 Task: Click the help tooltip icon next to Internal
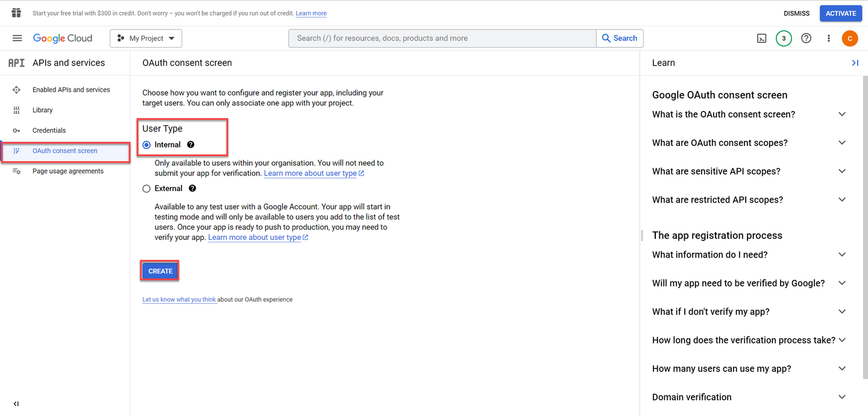tap(190, 145)
